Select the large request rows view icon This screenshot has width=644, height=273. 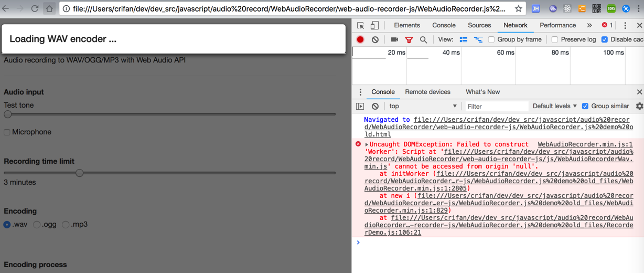click(464, 39)
